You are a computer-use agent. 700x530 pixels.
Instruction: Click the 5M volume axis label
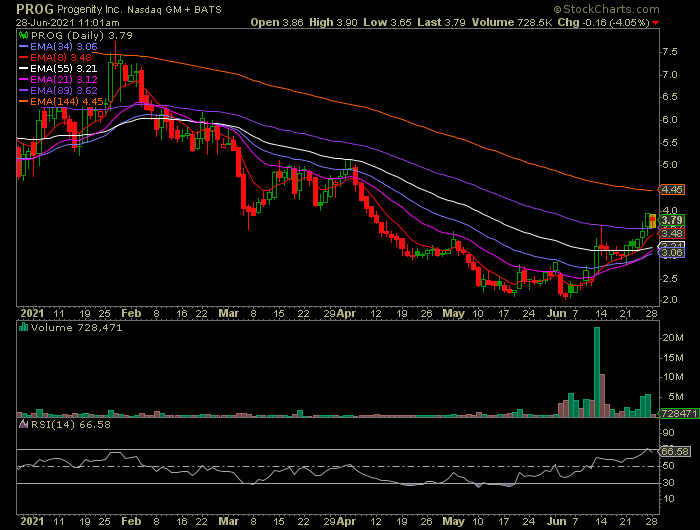tap(676, 396)
